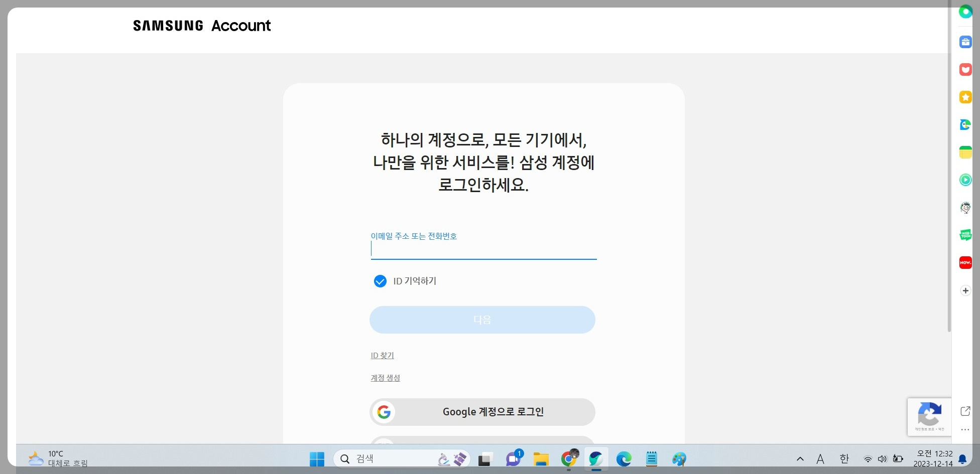
Task: Launch Naver NOW from the sidebar
Action: click(x=965, y=262)
